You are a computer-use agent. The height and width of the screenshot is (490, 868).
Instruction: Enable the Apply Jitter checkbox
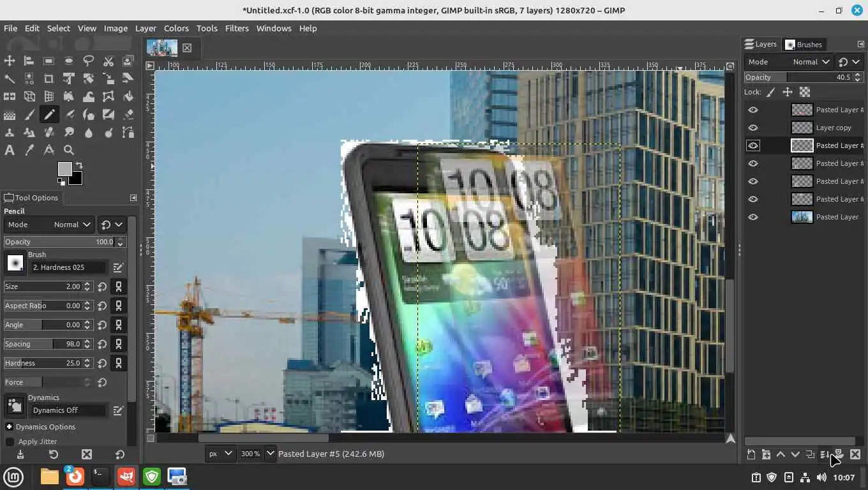(10, 442)
